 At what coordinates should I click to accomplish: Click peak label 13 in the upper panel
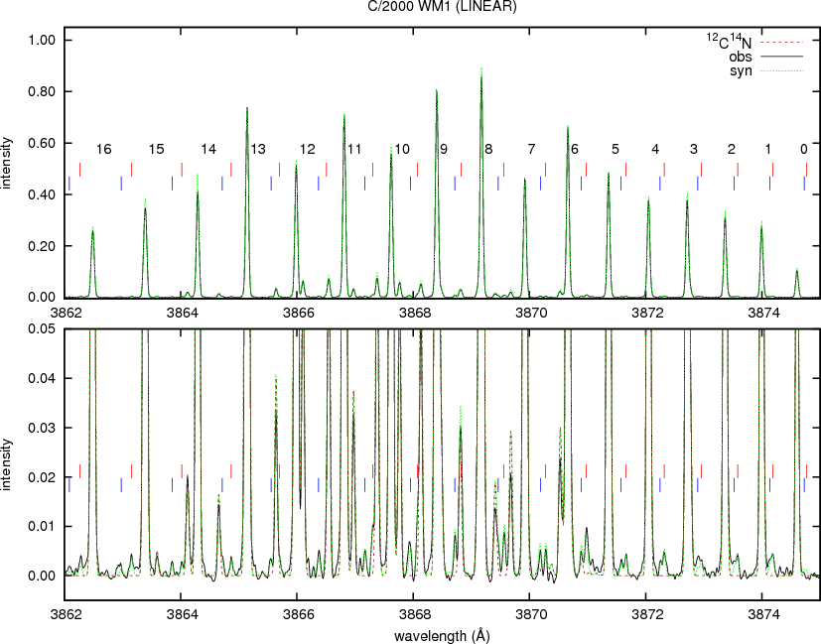(x=258, y=149)
